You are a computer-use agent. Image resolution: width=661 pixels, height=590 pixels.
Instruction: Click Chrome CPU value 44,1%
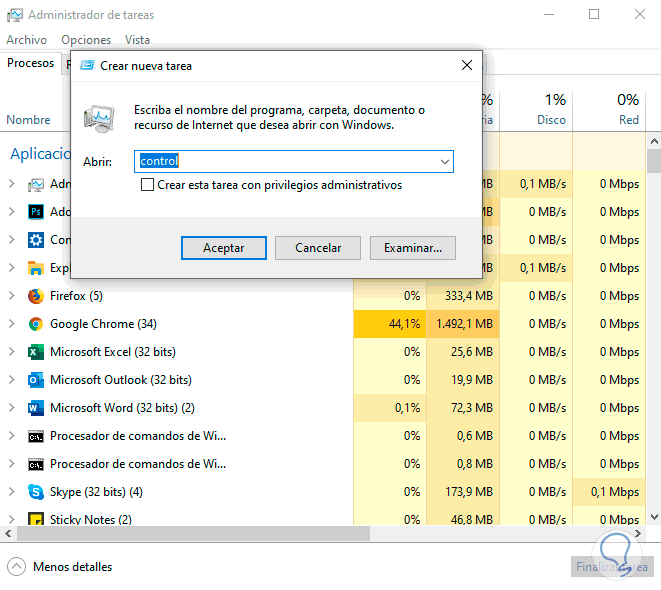(x=404, y=324)
